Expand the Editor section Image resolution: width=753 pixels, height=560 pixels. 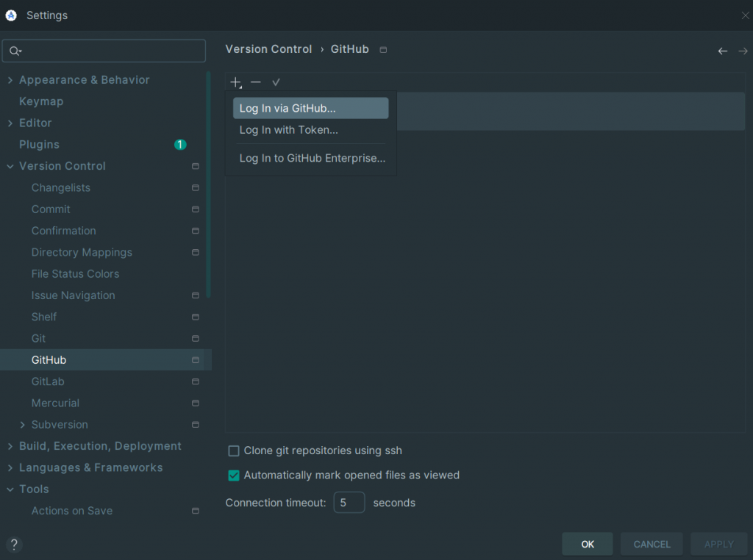coord(10,123)
